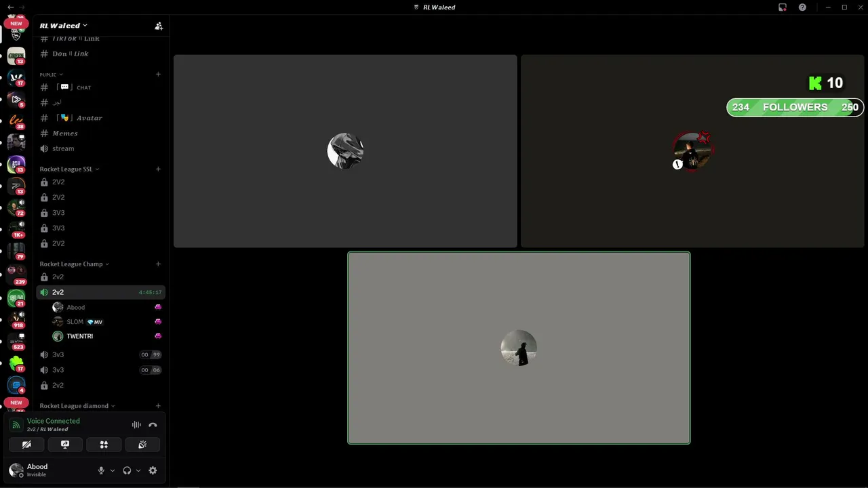Collapse Rocket League SSL category
Image resolution: width=868 pixels, height=488 pixels.
[x=69, y=169]
